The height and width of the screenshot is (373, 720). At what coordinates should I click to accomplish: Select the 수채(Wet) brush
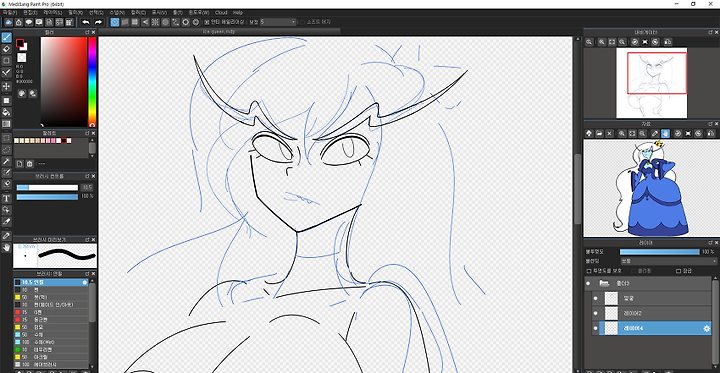(x=51, y=342)
